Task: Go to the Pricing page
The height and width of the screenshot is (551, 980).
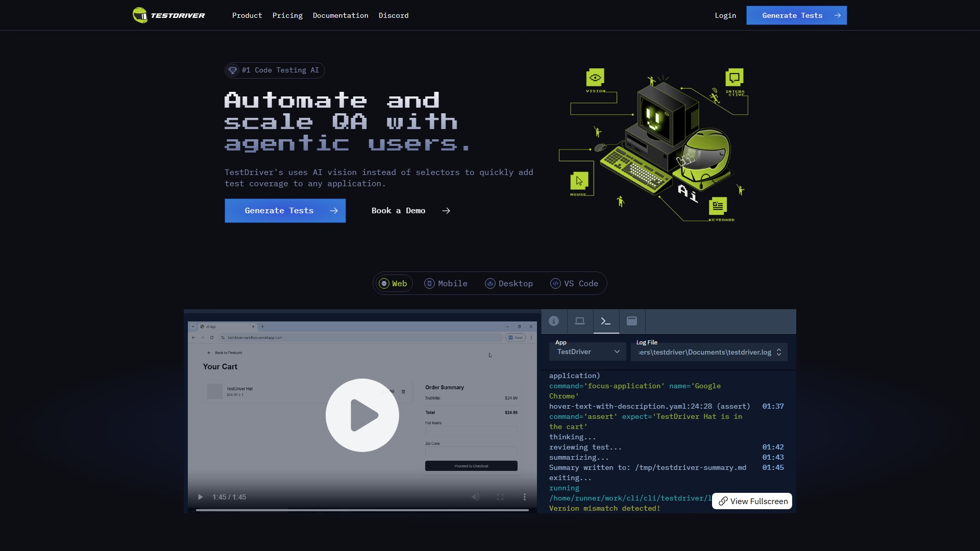Action: pyautogui.click(x=287, y=15)
